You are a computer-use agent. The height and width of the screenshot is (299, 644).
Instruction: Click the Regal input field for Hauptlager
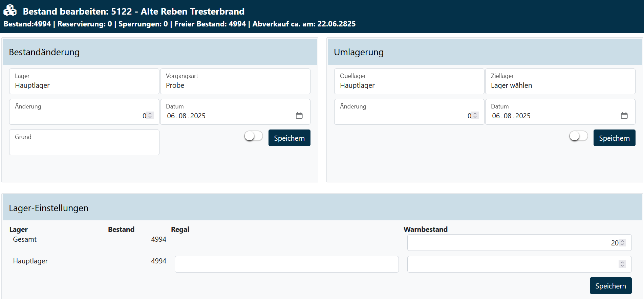tap(286, 264)
